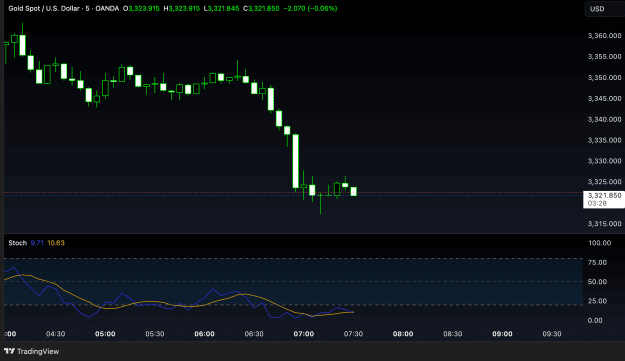Image resolution: width=625 pixels, height=361 pixels.
Task: Click the low value L3,321.845
Action: [x=221, y=8]
